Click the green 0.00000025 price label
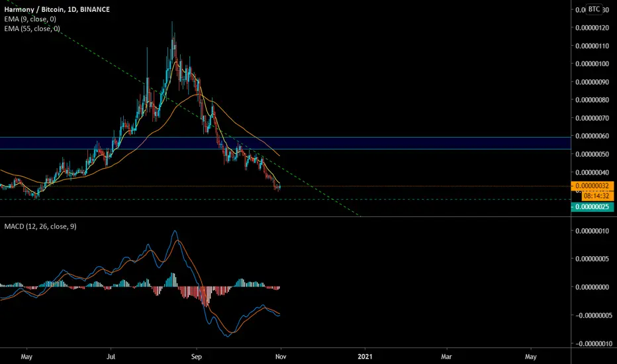The height and width of the screenshot is (364, 617). tap(593, 207)
